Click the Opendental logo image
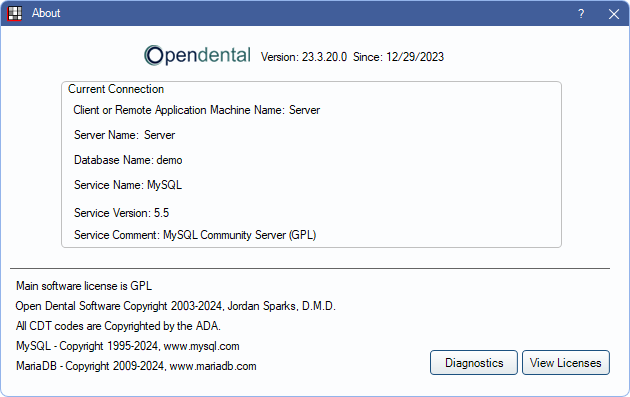This screenshot has height=397, width=630. pos(198,55)
